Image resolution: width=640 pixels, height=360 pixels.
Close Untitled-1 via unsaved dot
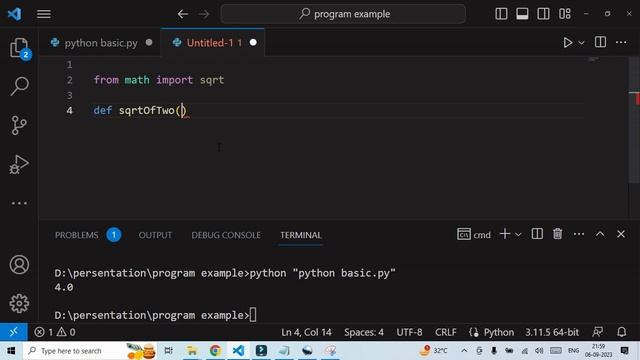253,42
